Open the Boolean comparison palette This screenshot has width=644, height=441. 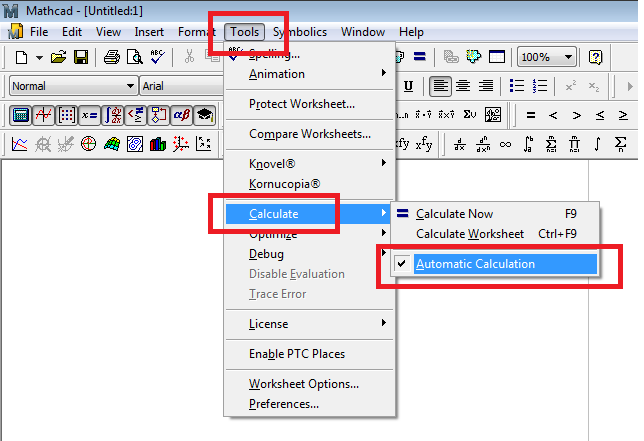tap(136, 115)
